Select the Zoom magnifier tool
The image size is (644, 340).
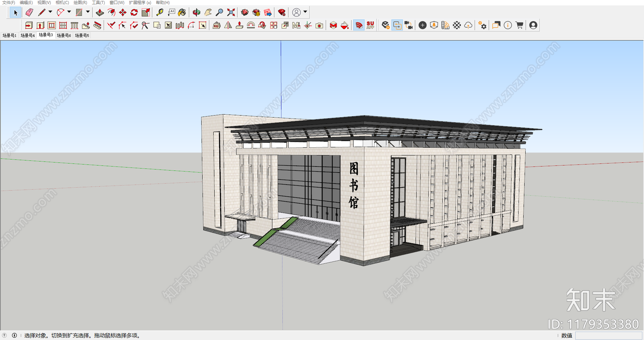(219, 13)
